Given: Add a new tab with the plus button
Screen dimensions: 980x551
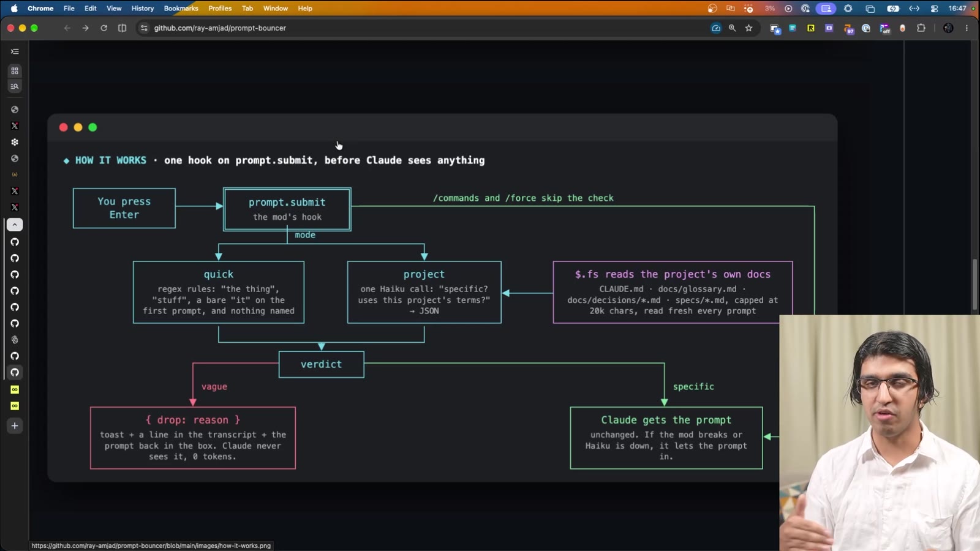Looking at the screenshot, I should pyautogui.click(x=15, y=426).
